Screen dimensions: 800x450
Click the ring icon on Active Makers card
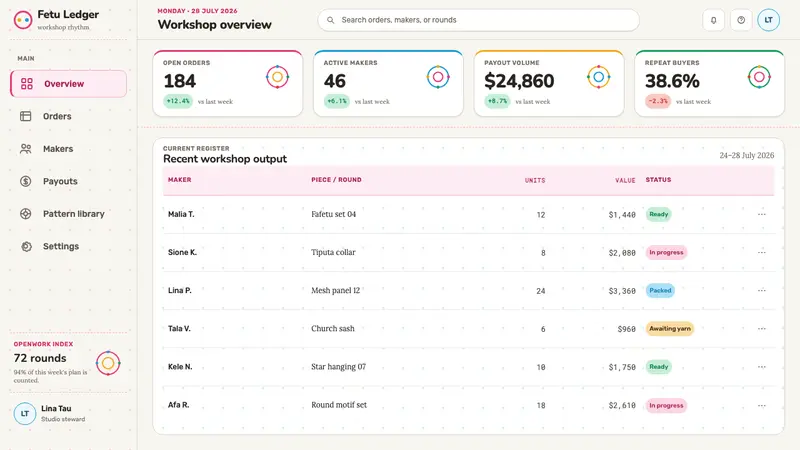[438, 77]
